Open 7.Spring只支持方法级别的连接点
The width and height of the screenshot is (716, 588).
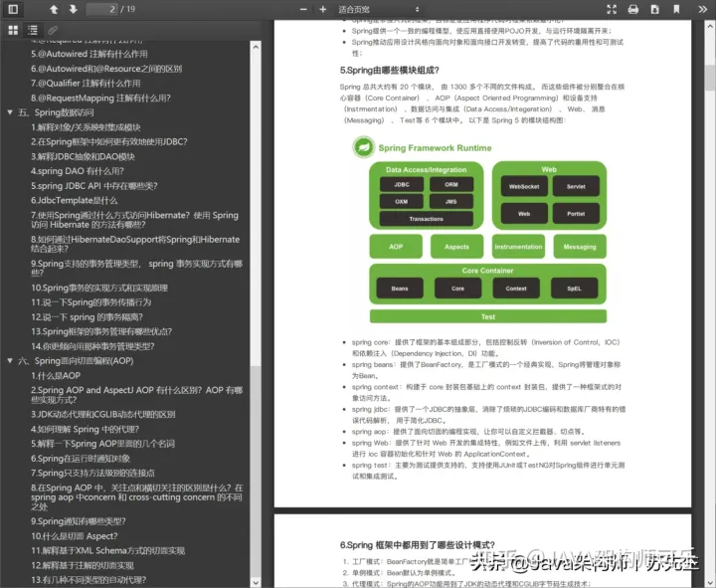tap(92, 473)
